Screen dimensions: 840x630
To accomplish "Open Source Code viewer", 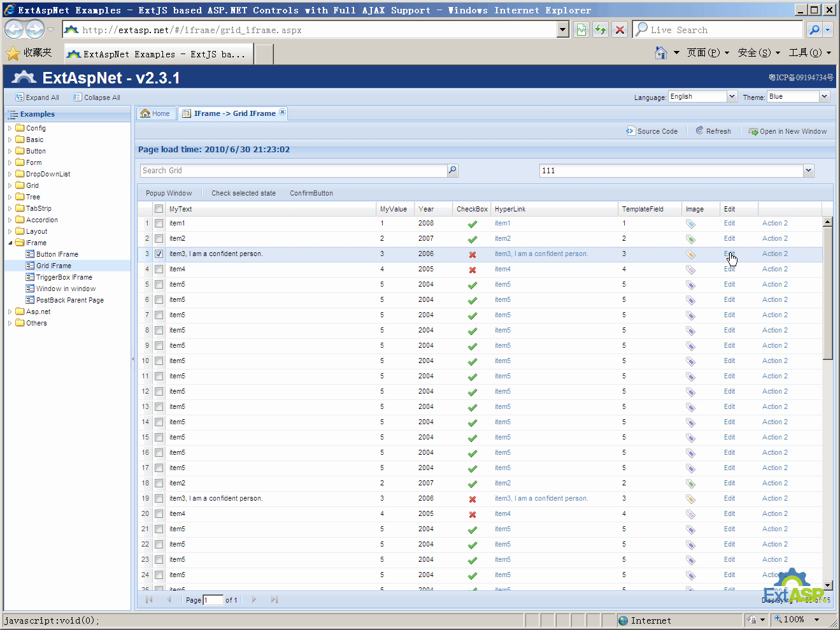I will click(652, 131).
